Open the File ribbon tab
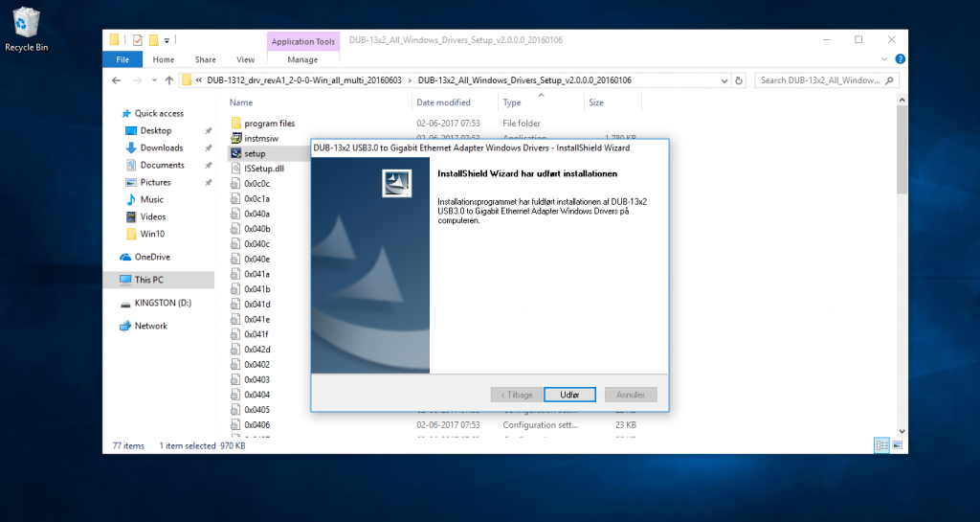This screenshot has width=980, height=522. pyautogui.click(x=122, y=59)
